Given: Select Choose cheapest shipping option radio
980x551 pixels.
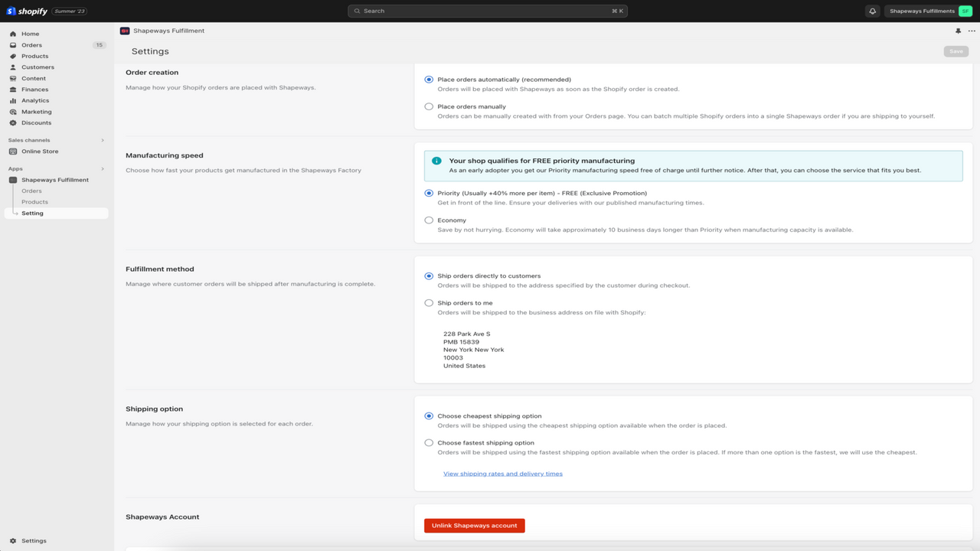Looking at the screenshot, I should 429,416.
